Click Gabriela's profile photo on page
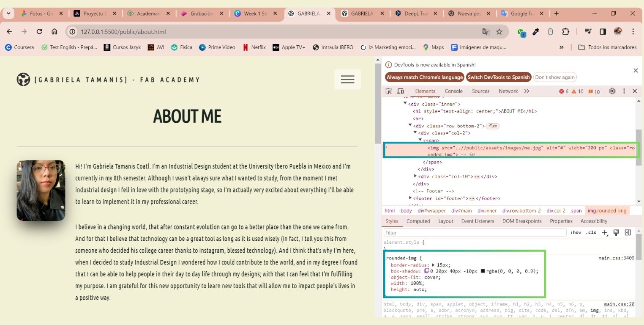Screen dimensions: 644x325 (x=41, y=190)
